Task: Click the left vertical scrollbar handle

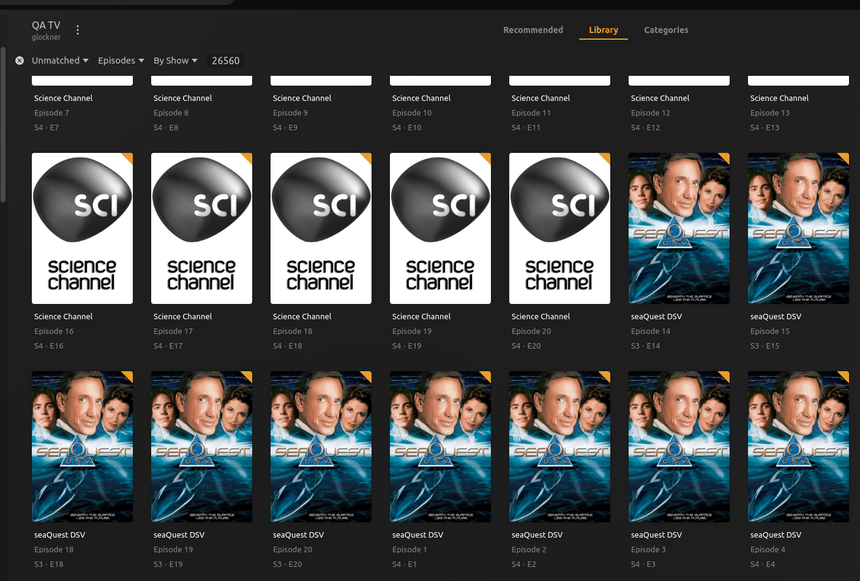Action: pyautogui.click(x=3, y=125)
